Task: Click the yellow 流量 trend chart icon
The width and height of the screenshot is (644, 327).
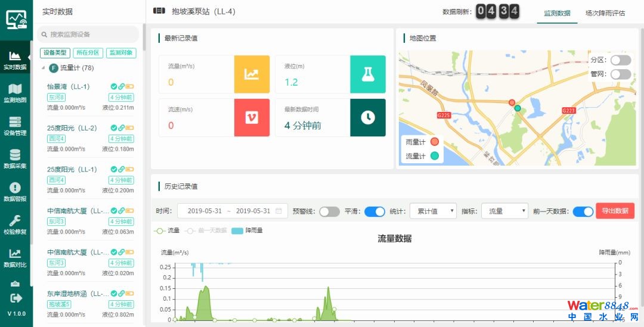Action: point(252,74)
